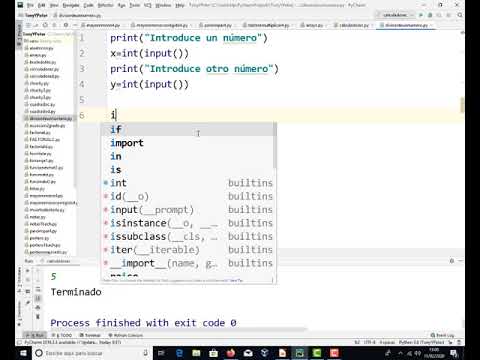Select '__import__' completion entry
Image resolution: width=480 pixels, height=360 pixels.
click(189, 263)
